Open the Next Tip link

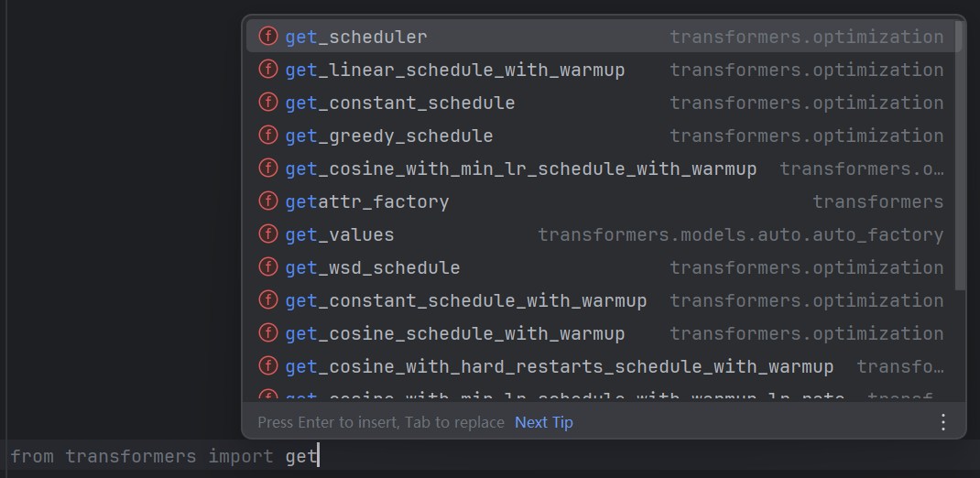point(544,422)
